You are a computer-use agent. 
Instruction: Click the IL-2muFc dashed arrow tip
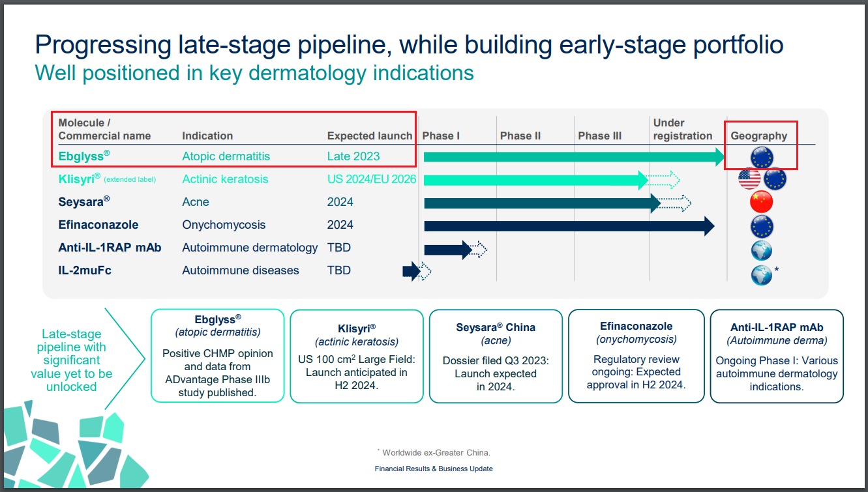click(425, 271)
